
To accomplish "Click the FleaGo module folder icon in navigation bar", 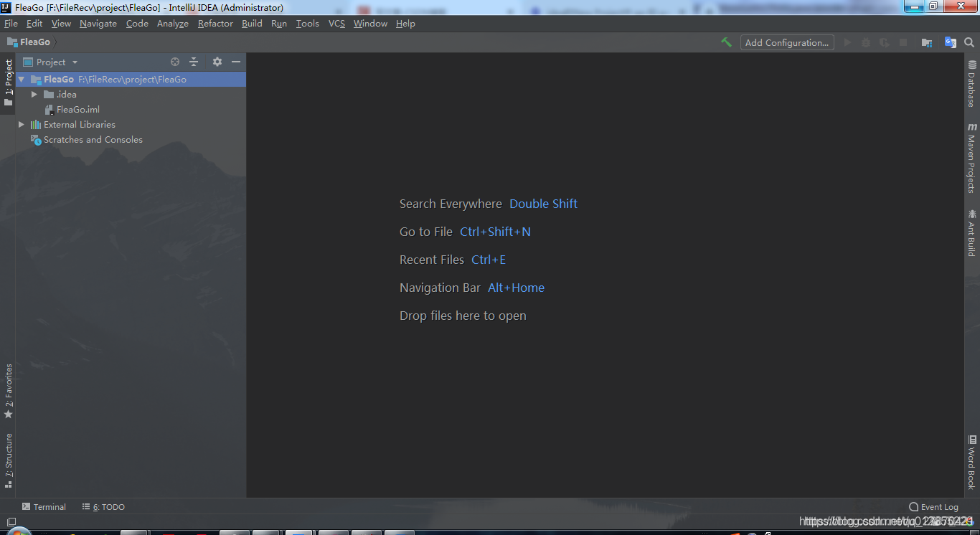I will (12, 42).
